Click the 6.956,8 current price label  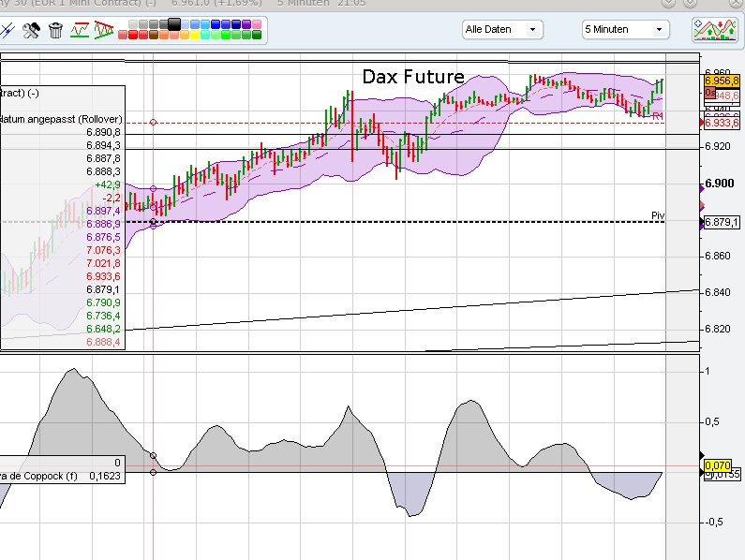pos(722,81)
